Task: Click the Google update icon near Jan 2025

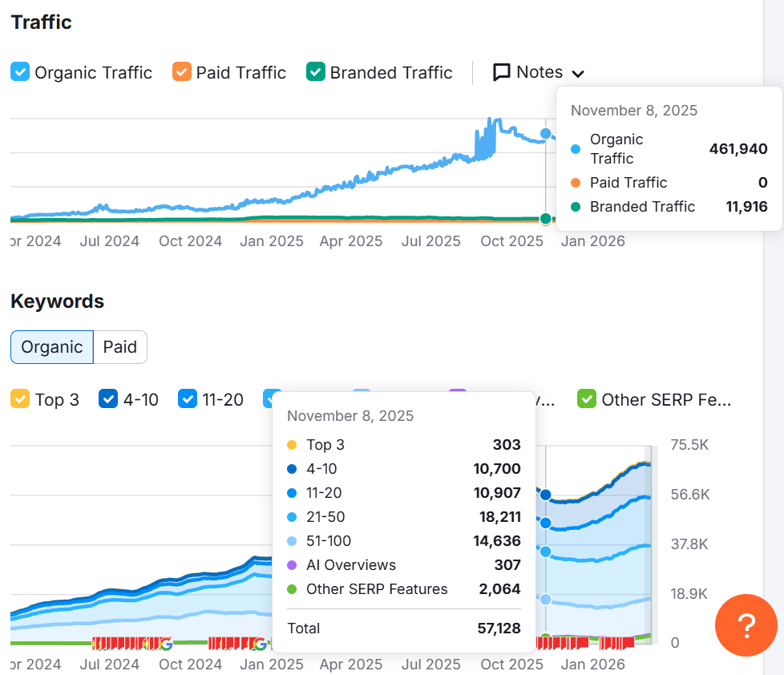Action: point(259,643)
